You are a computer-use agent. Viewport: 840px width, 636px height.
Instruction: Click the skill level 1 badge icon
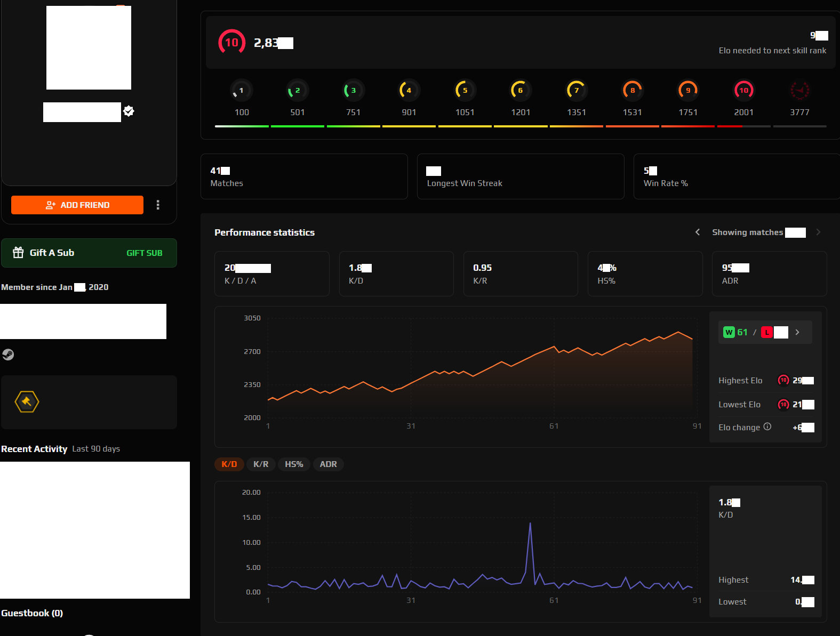(242, 90)
